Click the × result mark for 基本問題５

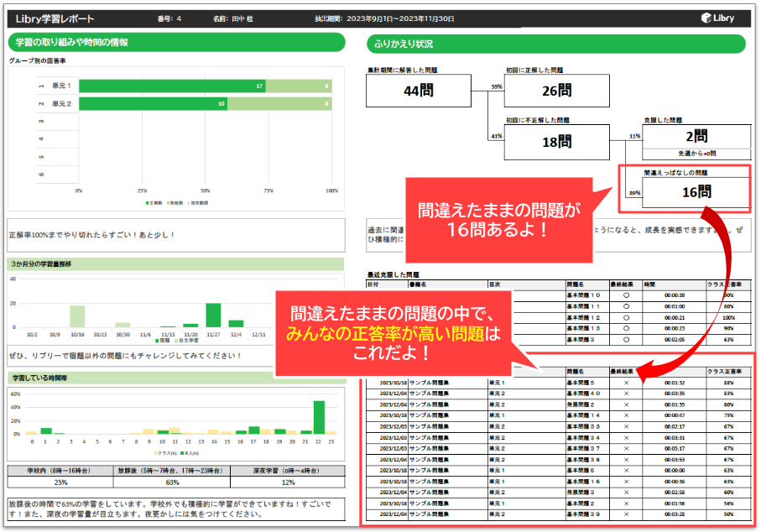pyautogui.click(x=625, y=382)
